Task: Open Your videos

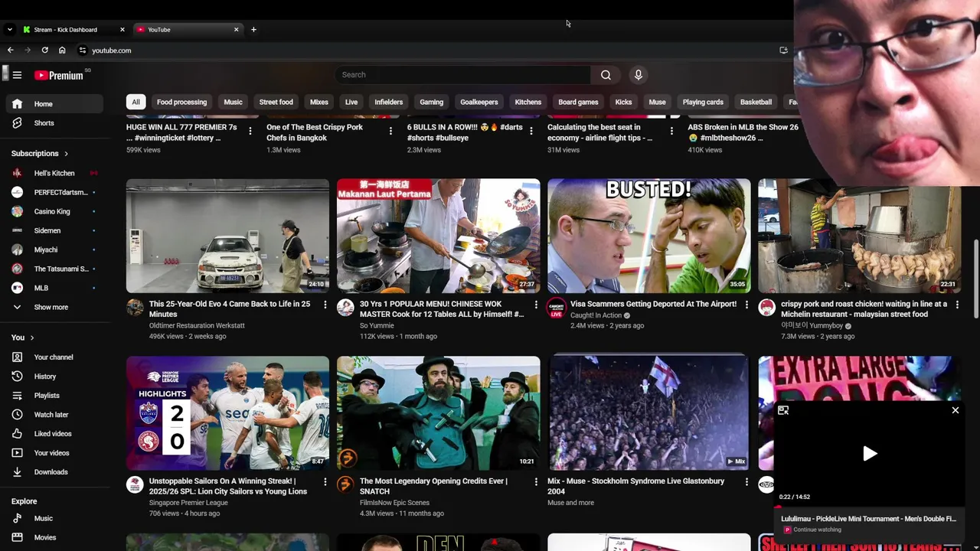Action: pos(54,453)
